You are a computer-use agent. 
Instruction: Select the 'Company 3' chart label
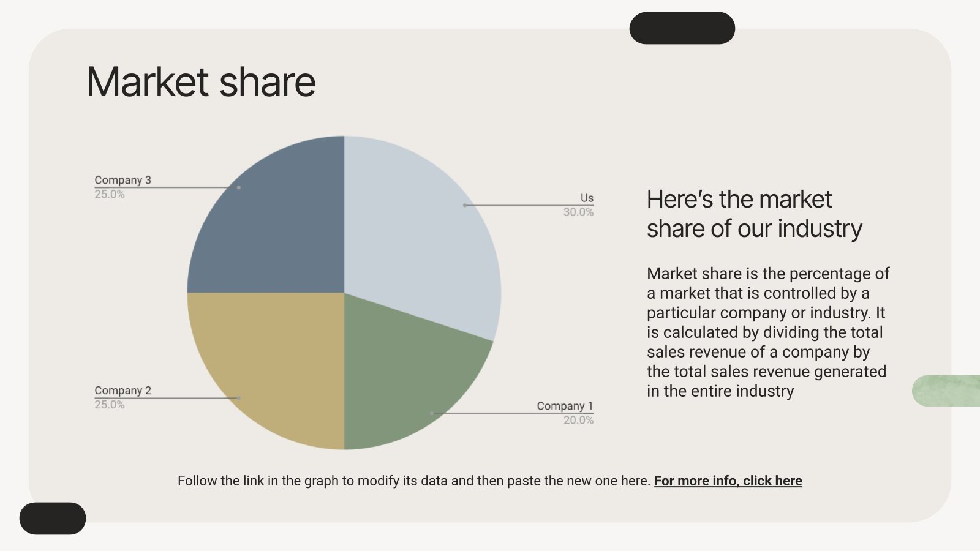[123, 180]
